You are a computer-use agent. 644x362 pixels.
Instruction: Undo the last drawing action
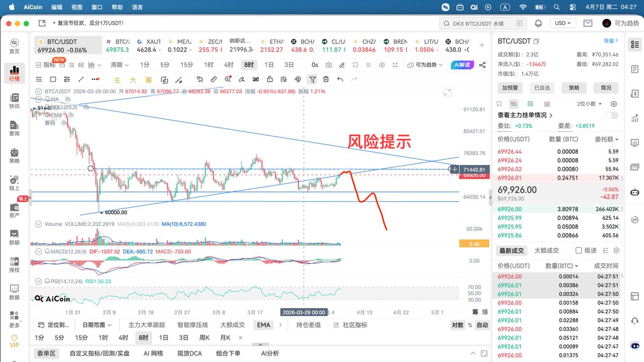coord(340,79)
